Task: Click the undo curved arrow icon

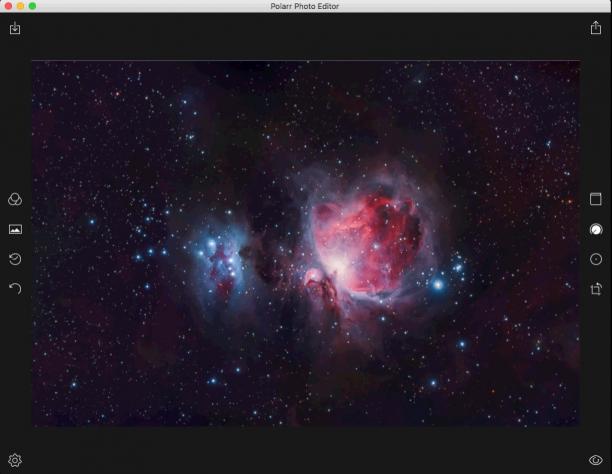Action: [15, 289]
